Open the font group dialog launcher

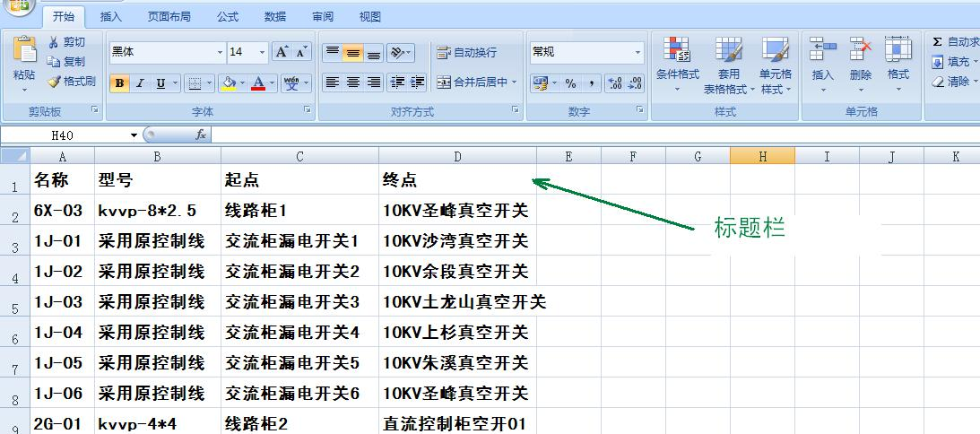coord(308,110)
